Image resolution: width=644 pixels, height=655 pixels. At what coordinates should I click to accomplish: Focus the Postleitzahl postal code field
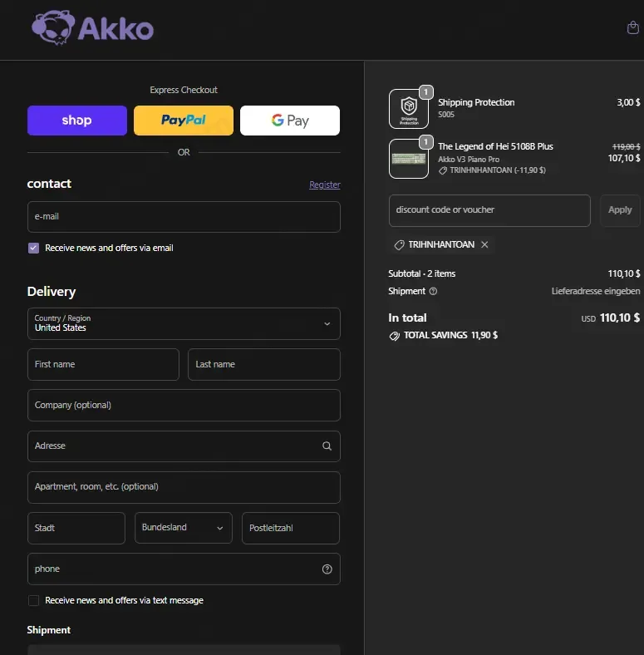pos(291,528)
